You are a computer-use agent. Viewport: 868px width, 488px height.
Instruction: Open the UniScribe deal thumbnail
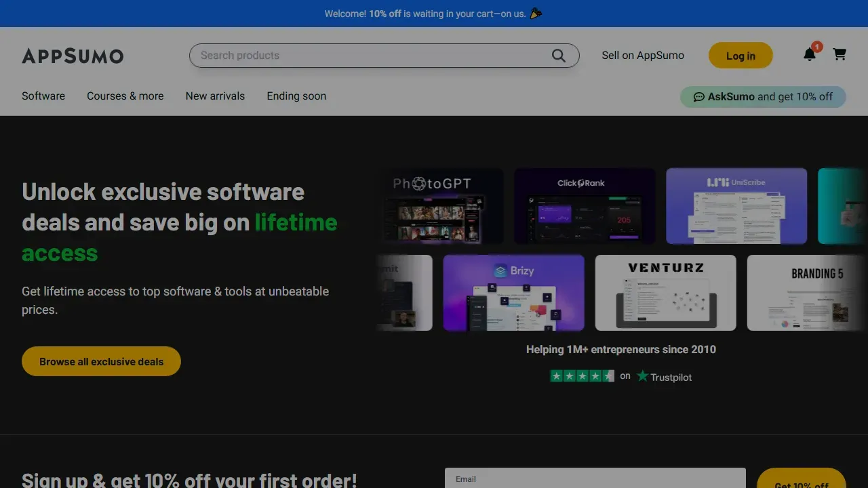[x=736, y=206]
